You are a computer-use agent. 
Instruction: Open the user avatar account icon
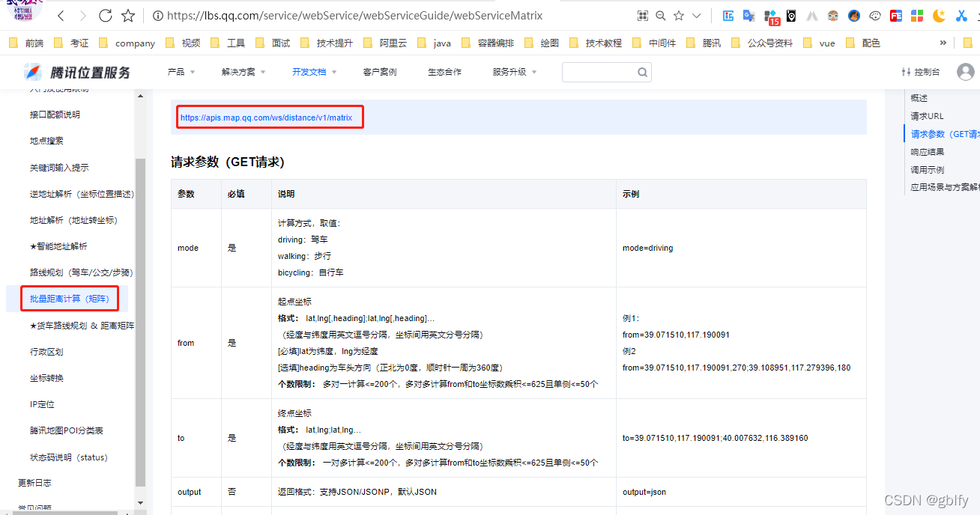tap(966, 71)
